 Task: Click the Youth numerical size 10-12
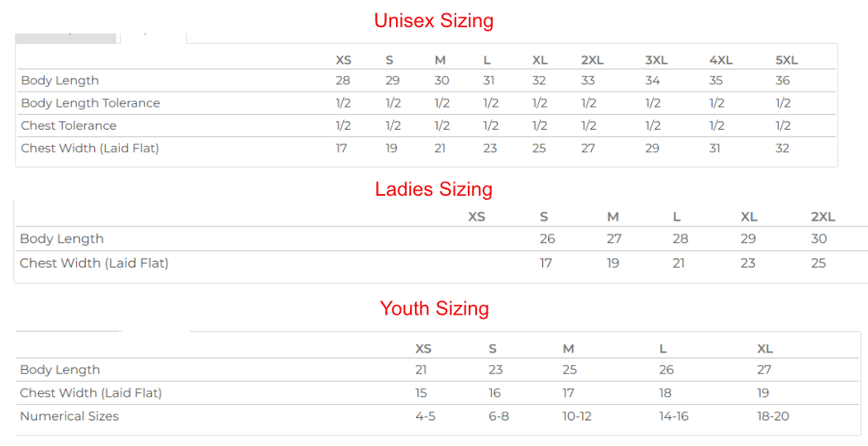point(577,416)
